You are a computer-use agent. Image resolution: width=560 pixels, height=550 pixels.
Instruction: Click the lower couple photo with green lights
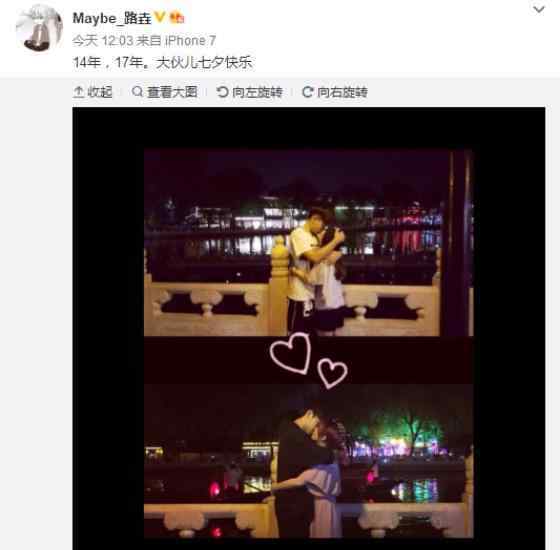click(x=309, y=461)
